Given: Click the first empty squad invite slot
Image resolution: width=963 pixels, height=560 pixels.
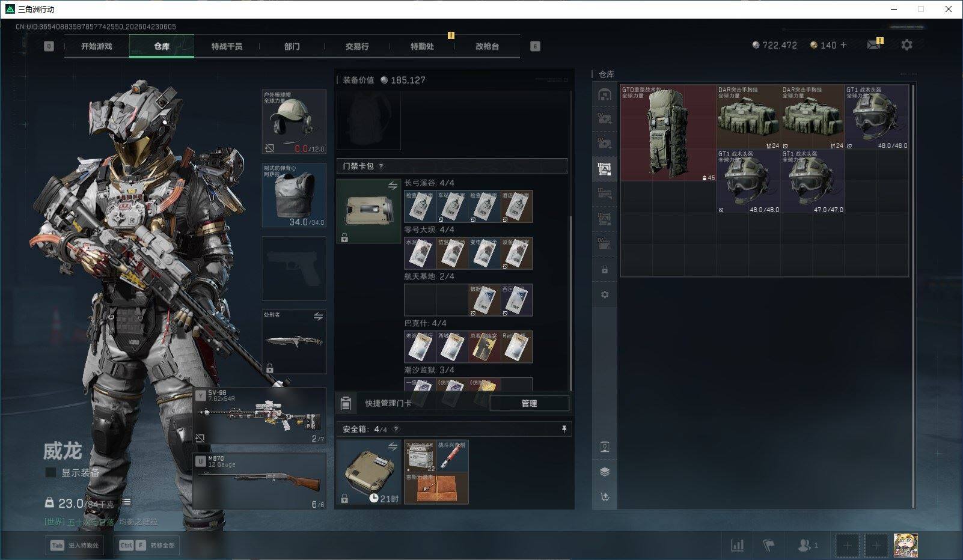Looking at the screenshot, I should click(x=848, y=546).
